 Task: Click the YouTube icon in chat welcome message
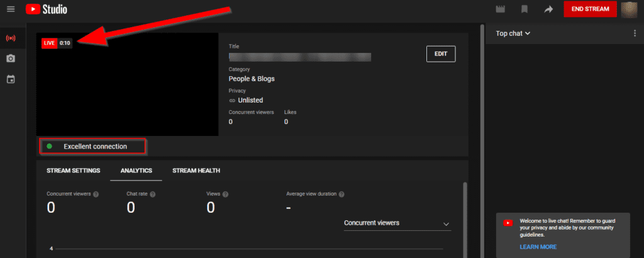[508, 223]
